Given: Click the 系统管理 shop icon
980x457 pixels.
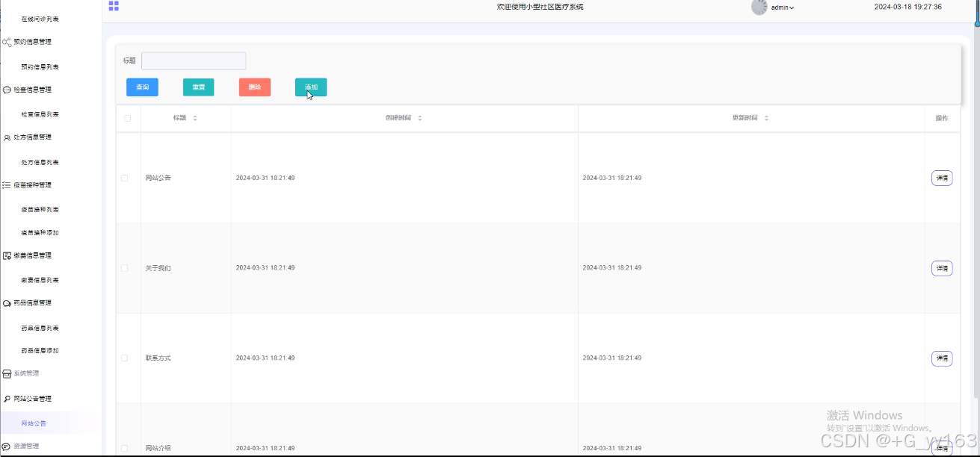Looking at the screenshot, I should pos(7,374).
